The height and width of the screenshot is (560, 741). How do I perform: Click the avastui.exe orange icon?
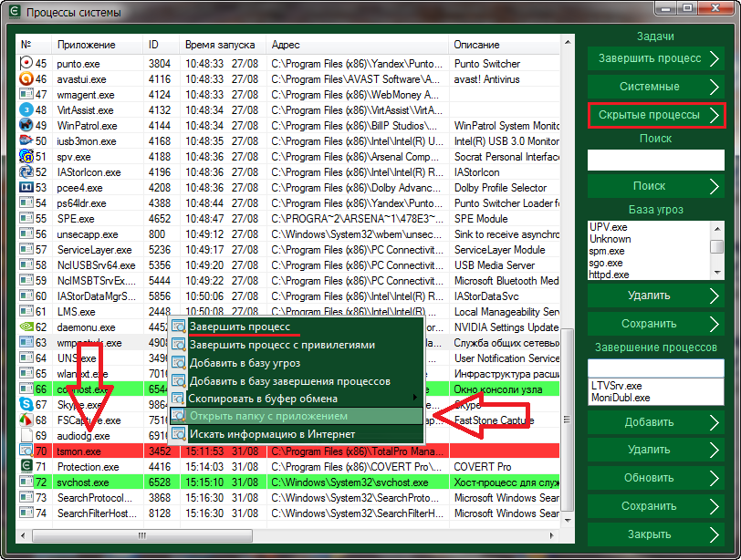26,78
